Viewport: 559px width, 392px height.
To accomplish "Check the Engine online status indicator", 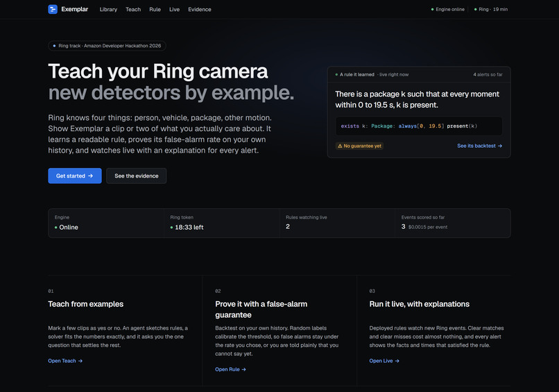I will 448,9.
